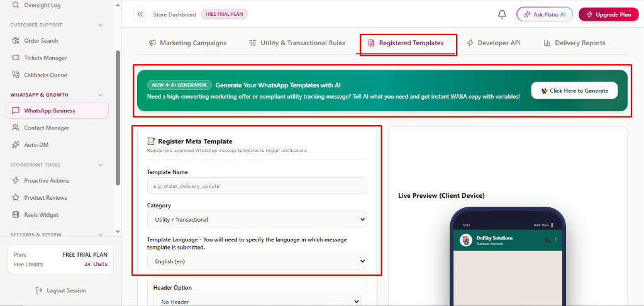Collapse the Storefront Tools section
The height and width of the screenshot is (306, 644).
pos(101,165)
